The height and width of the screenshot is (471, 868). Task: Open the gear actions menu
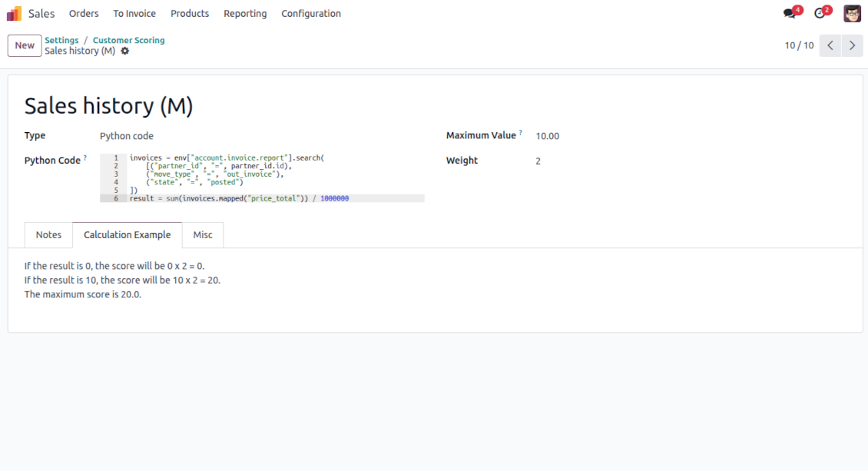[x=125, y=51]
